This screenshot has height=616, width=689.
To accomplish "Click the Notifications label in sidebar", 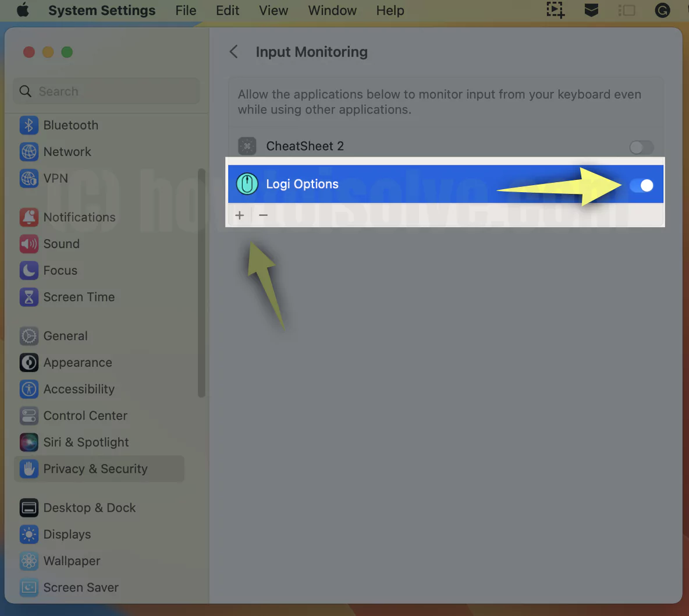I will tap(80, 217).
